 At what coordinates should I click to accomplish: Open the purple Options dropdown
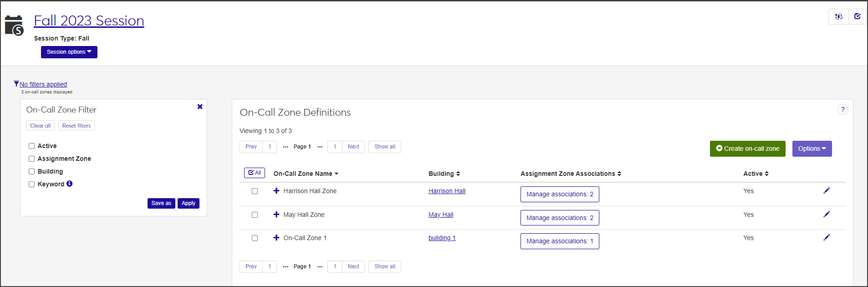click(x=812, y=149)
